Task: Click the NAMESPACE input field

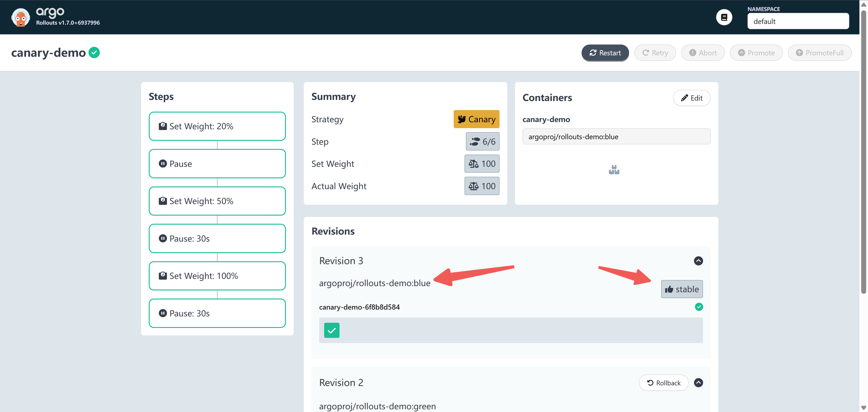Action: (x=798, y=21)
